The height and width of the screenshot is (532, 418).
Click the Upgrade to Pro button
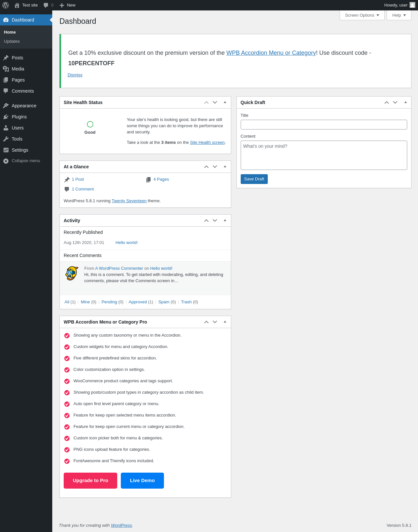pos(90,480)
